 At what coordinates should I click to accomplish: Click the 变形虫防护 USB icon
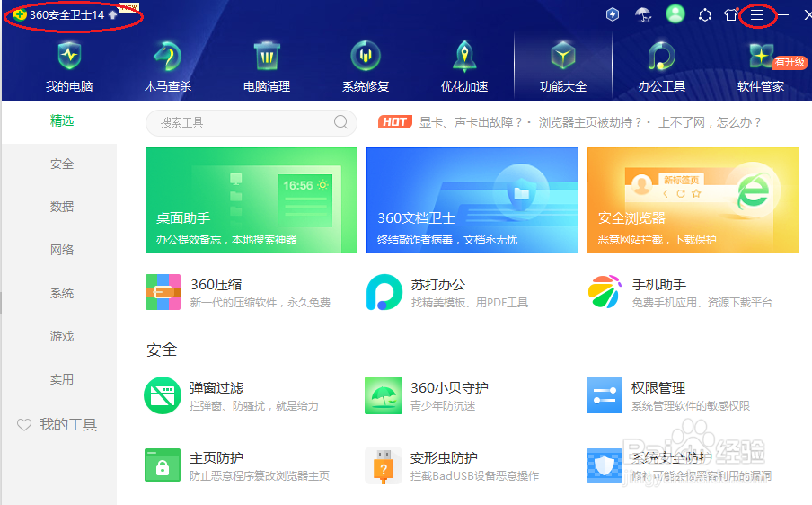click(x=384, y=465)
